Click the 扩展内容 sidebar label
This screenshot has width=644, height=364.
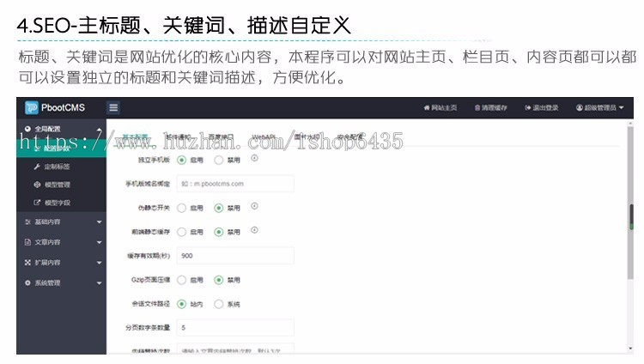tap(47, 262)
